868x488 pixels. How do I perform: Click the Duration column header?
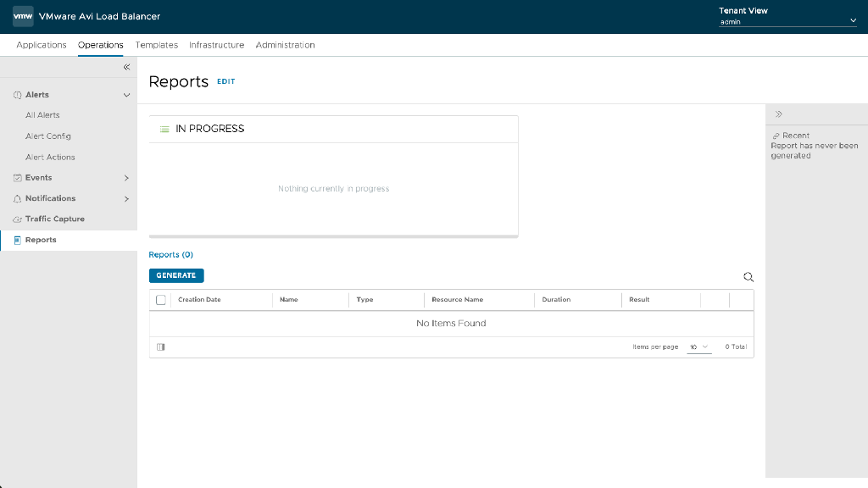[x=556, y=299]
